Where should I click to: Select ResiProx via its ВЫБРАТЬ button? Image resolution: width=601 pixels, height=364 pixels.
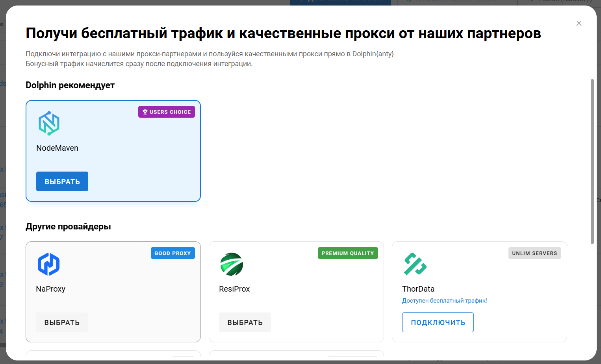[x=245, y=322]
